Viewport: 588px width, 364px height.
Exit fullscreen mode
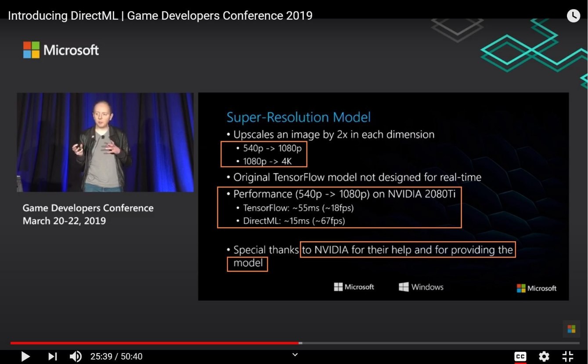point(568,357)
